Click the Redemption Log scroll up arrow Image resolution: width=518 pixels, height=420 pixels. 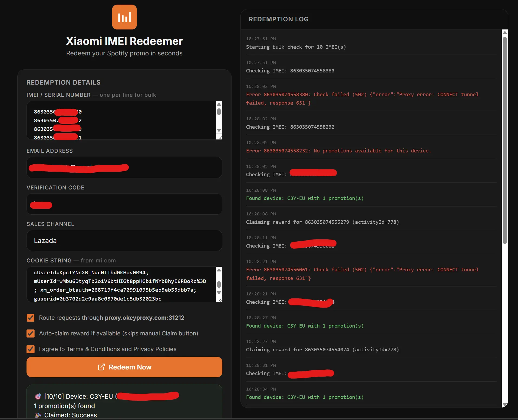point(505,33)
